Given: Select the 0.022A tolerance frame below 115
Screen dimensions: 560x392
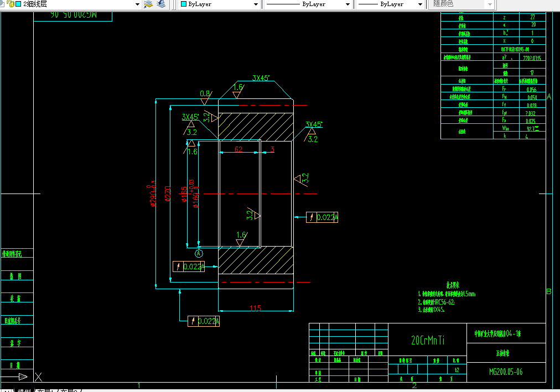Looking at the screenshot, I should 204,321.
